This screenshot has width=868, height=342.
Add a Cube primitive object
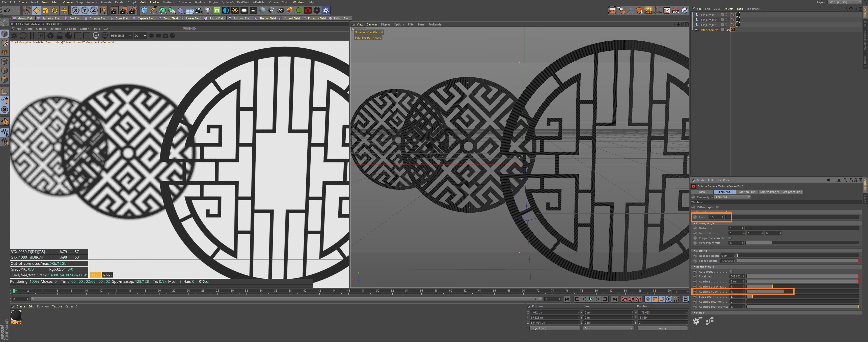coord(144,10)
